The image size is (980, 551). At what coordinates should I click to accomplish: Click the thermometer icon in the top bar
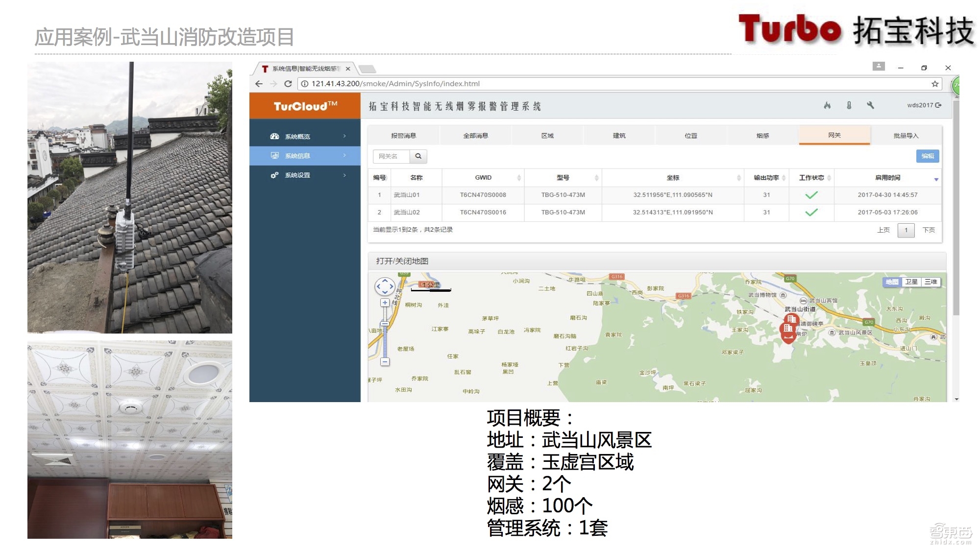(849, 105)
